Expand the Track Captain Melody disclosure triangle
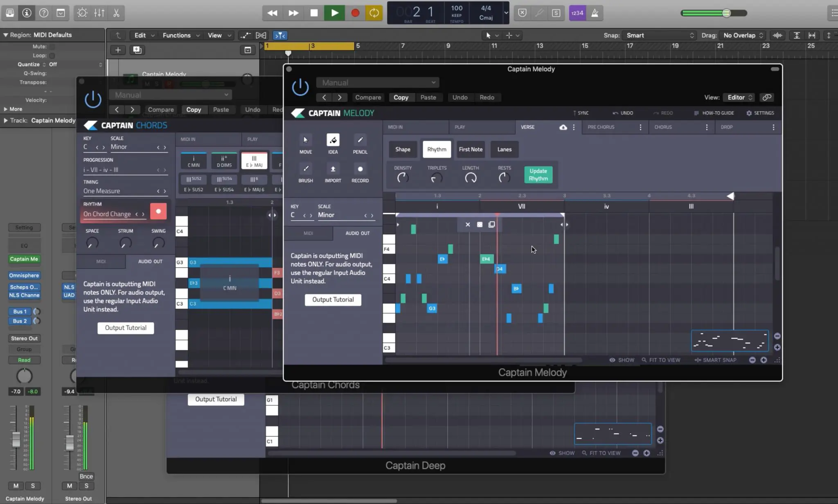The image size is (838, 504). pyautogui.click(x=5, y=121)
